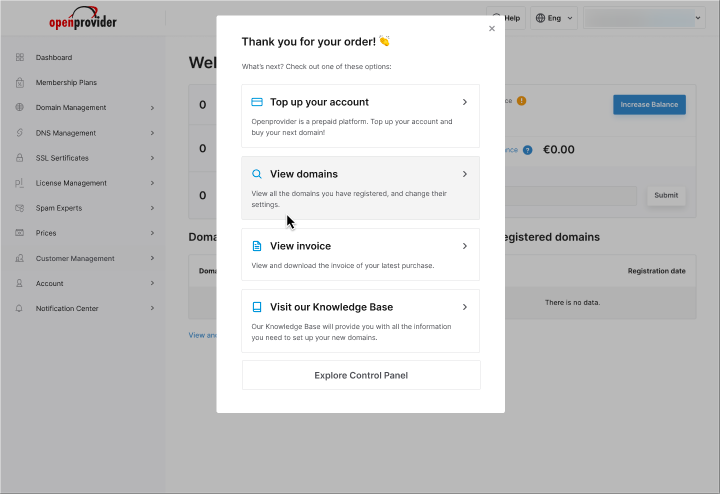
Task: Click the orange warning icon near balance
Action: point(522,101)
